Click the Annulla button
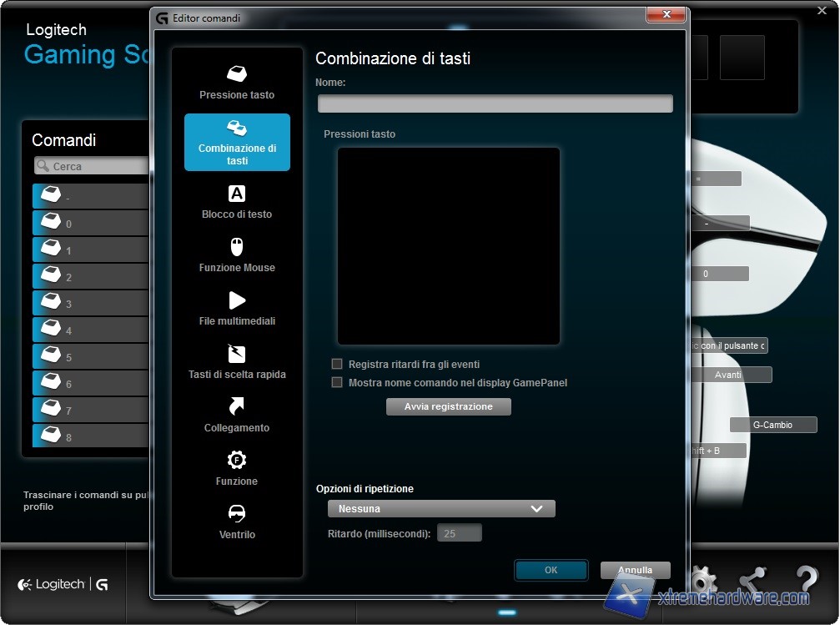This screenshot has height=625, width=840. 635,570
